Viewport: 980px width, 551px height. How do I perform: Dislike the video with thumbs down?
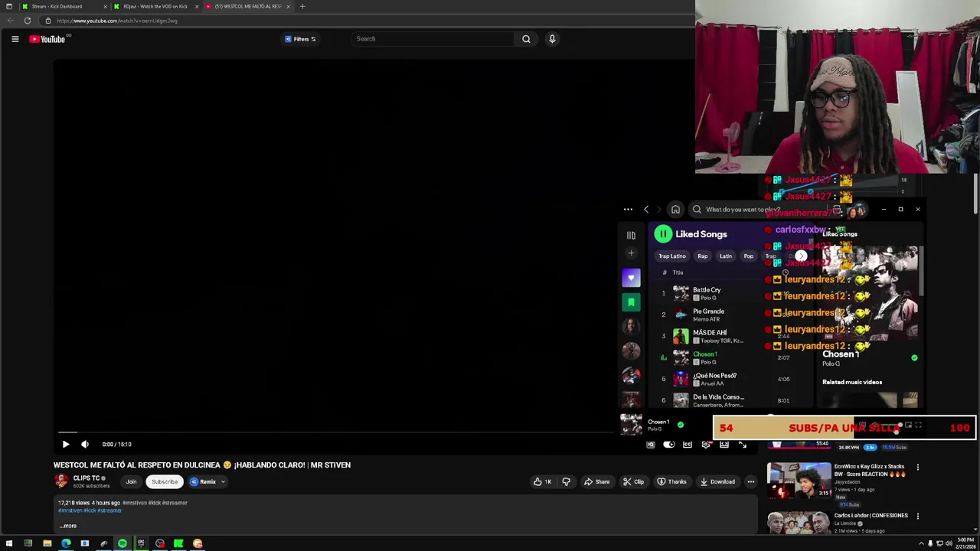coord(567,481)
